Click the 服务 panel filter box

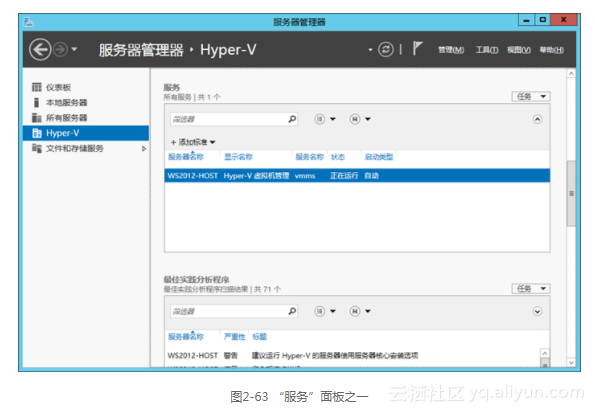(233, 119)
